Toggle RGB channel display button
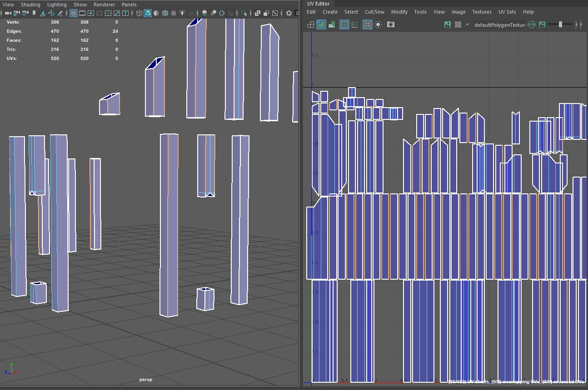Screen dimensions: 588x390 coord(531,25)
